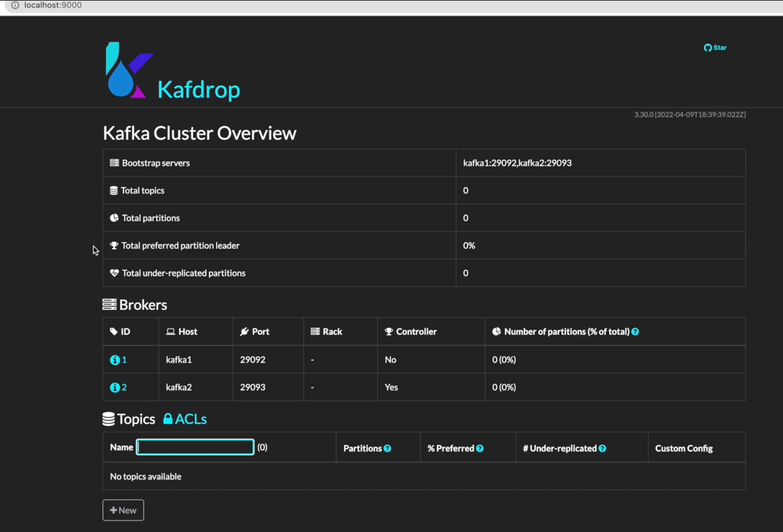Click help icon next to Partitions column
The height and width of the screenshot is (532, 783).
[387, 449]
